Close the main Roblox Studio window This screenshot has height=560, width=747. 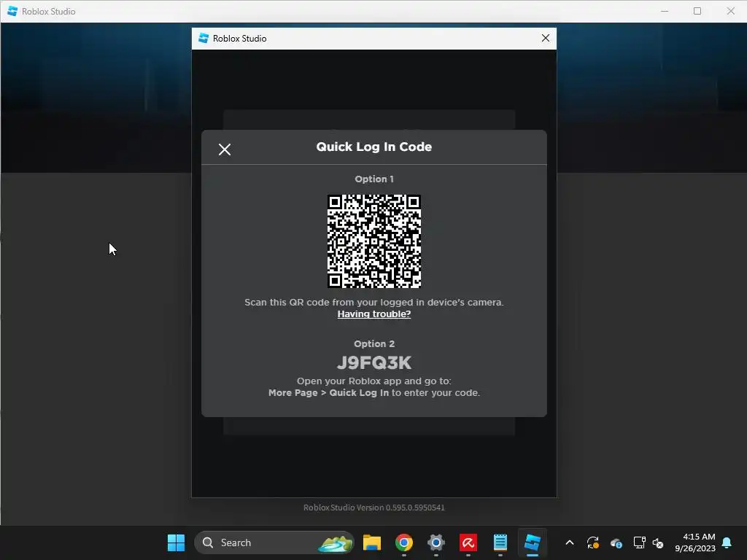tap(730, 11)
